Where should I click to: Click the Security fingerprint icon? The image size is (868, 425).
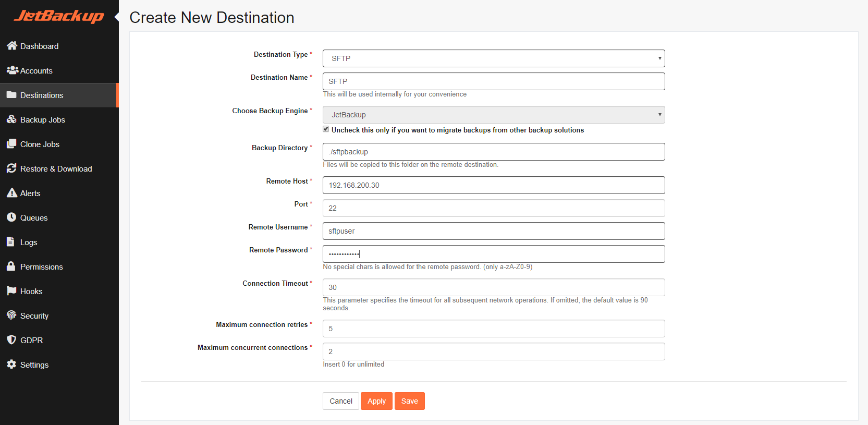[x=11, y=315]
